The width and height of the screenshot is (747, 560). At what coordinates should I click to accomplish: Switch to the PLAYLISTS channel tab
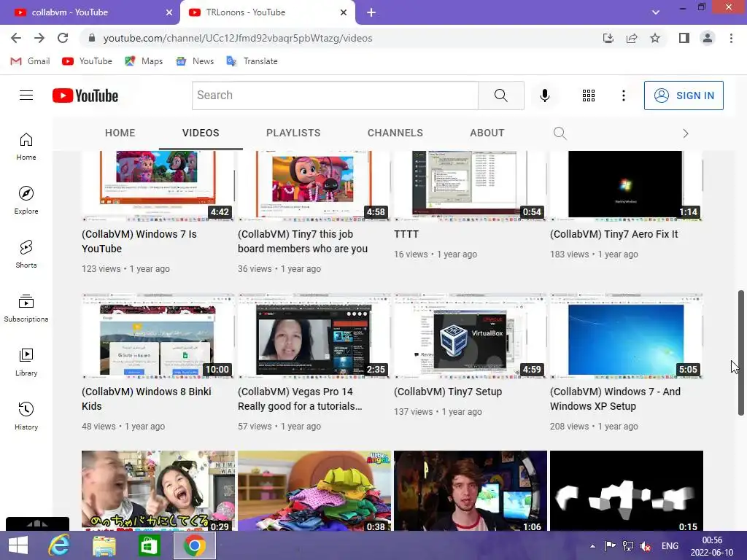[293, 133]
